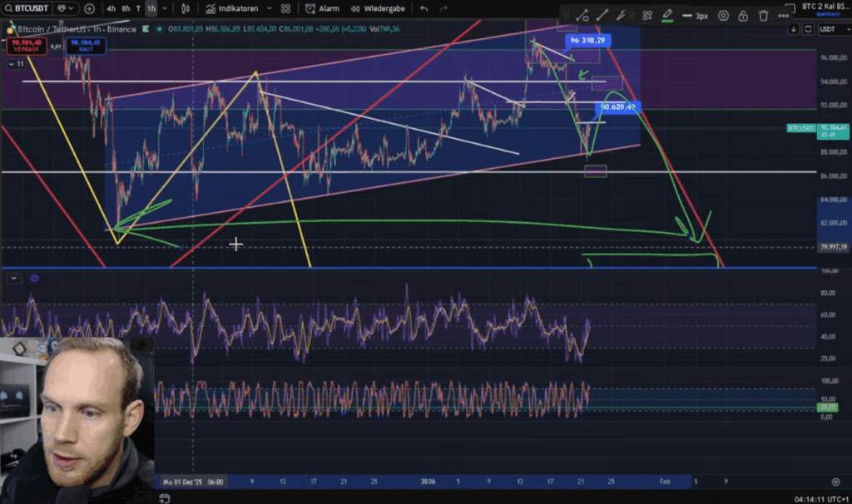Click the 96 318 price label callout
The width and height of the screenshot is (852, 504).
[x=587, y=40]
